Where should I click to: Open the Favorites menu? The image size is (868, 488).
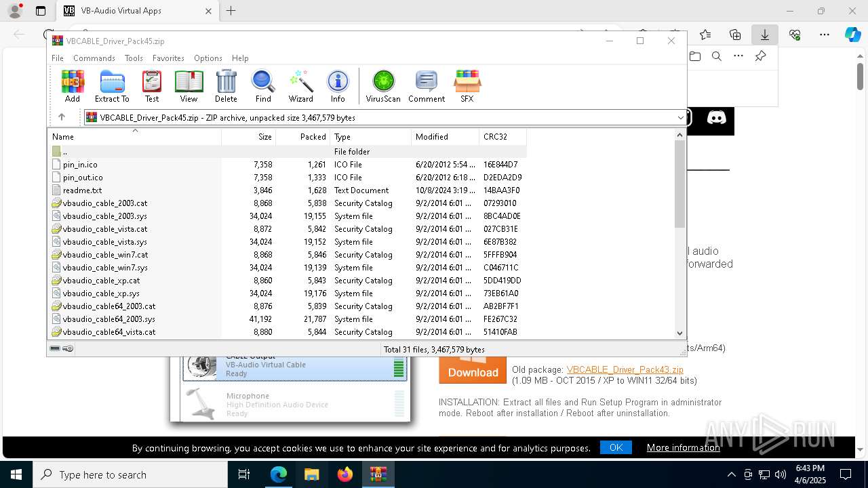(x=168, y=58)
